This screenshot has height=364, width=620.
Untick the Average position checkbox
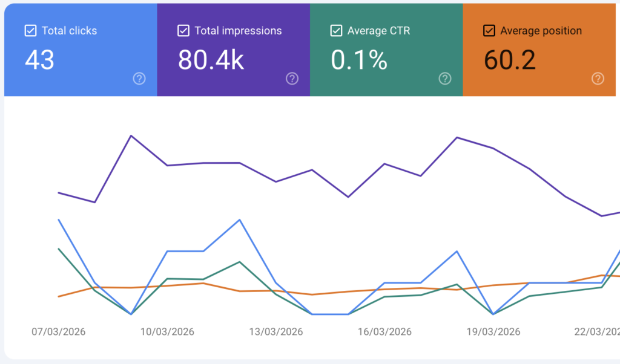(489, 30)
